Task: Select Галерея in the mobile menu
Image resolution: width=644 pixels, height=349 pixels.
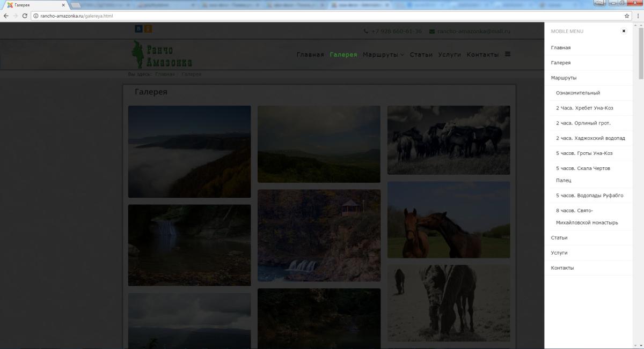Action: point(560,63)
